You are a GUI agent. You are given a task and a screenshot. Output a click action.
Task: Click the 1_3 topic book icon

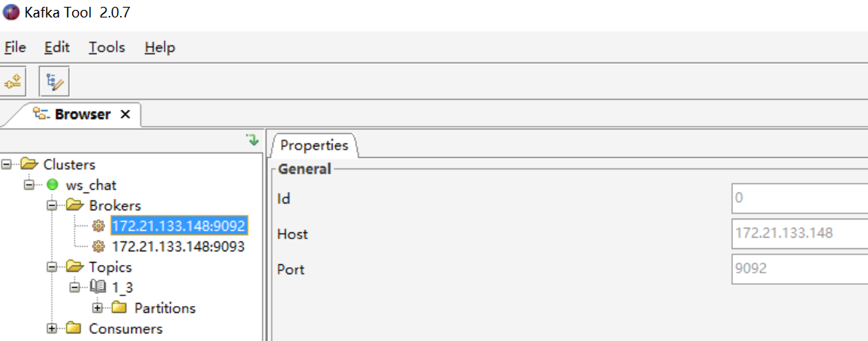click(98, 287)
